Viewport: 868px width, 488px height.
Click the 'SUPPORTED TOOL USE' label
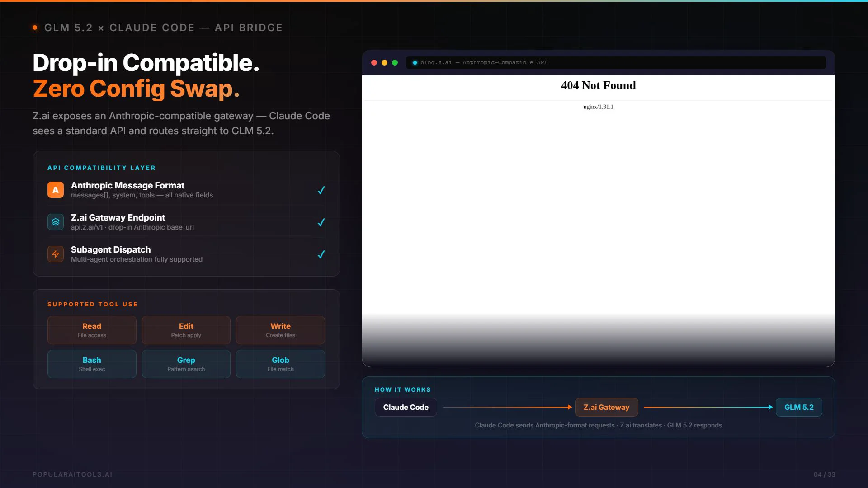point(92,304)
